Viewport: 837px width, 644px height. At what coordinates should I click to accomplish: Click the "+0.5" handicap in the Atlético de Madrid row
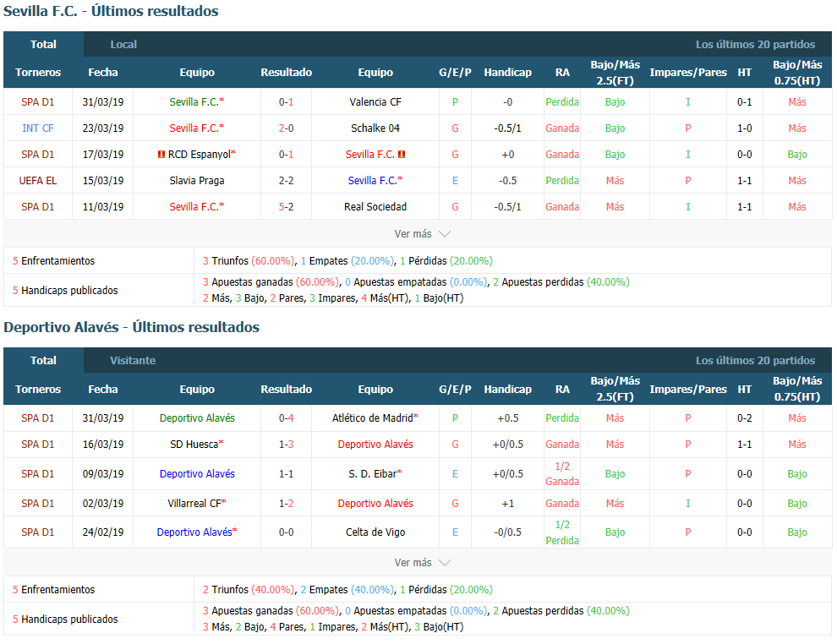click(x=507, y=418)
